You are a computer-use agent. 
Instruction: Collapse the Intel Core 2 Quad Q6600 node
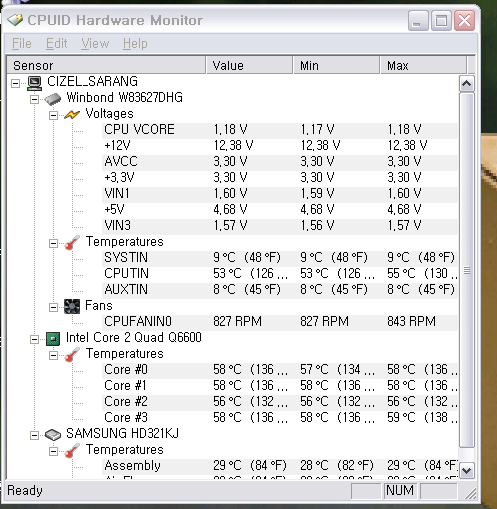click(x=34, y=339)
